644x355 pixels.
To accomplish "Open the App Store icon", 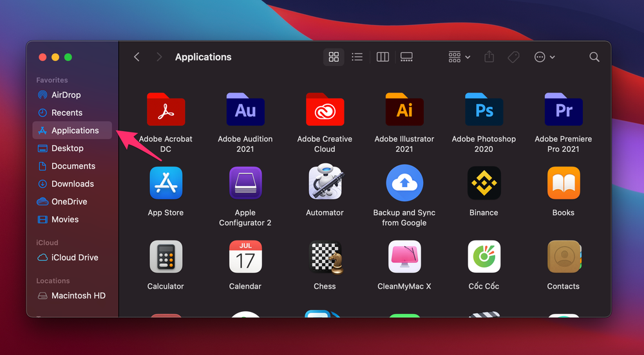I will click(x=166, y=183).
